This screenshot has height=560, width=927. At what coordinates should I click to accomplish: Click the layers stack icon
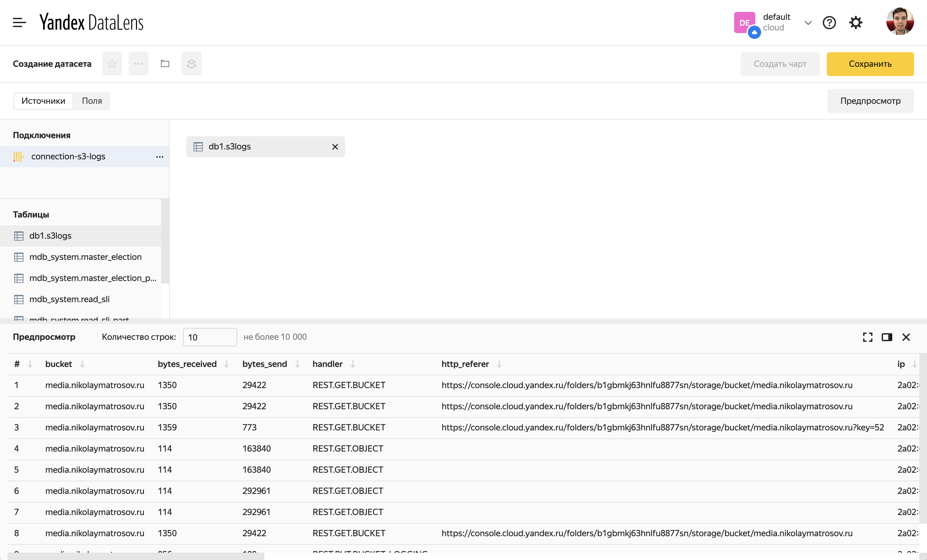[192, 63]
